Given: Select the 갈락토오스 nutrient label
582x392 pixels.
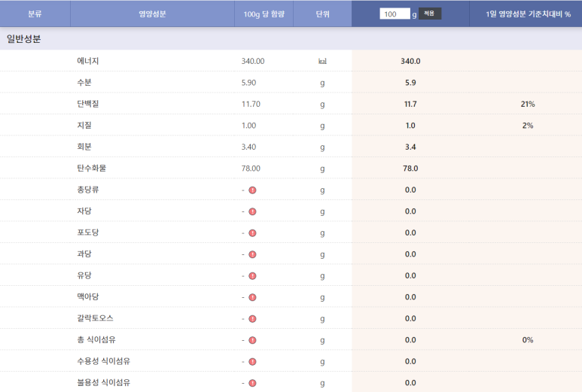Looking at the screenshot, I should tap(96, 318).
